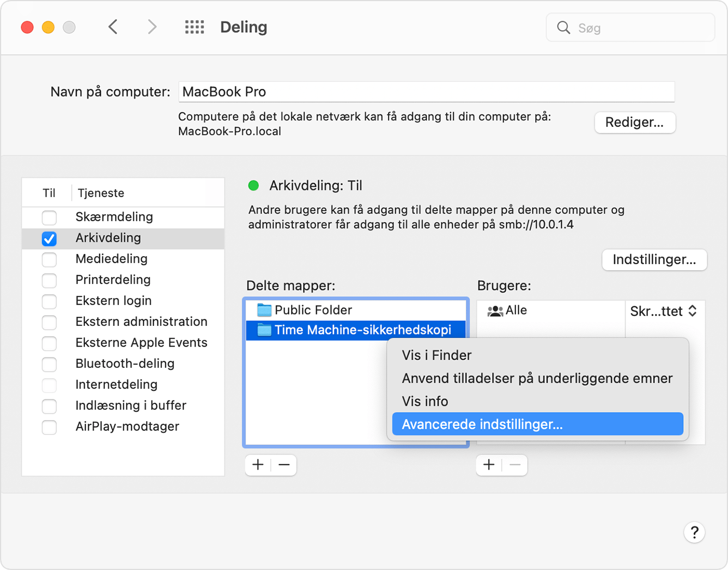Screen dimensions: 728x570
Task: Enable the AirPlay-modtager service
Action: tap(49, 427)
